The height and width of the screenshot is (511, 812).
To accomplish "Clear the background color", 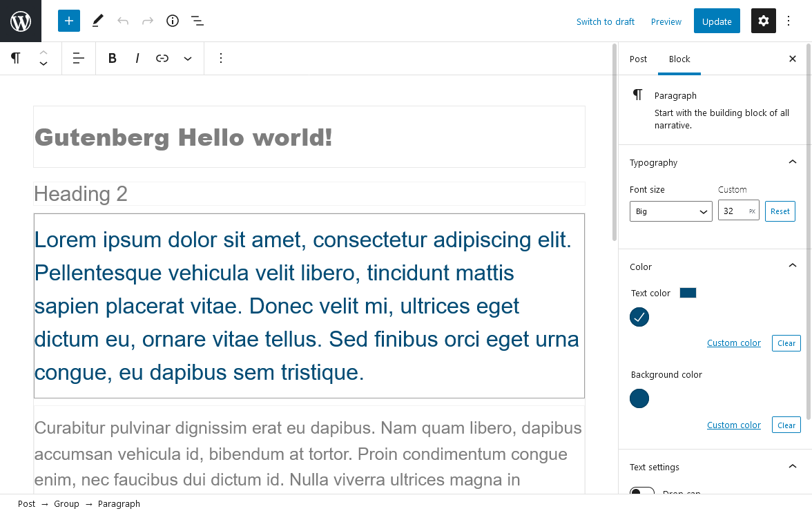I will click(786, 425).
